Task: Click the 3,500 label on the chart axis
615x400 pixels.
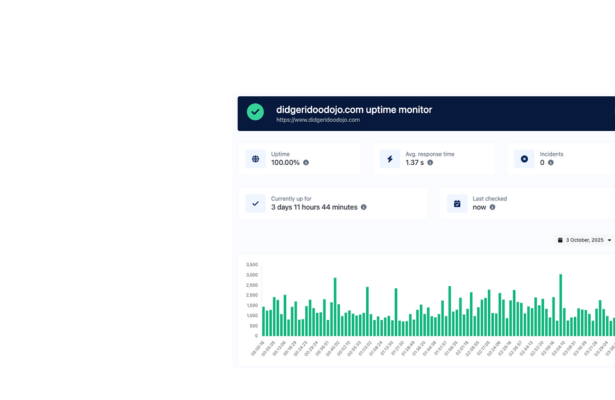Action: point(251,265)
